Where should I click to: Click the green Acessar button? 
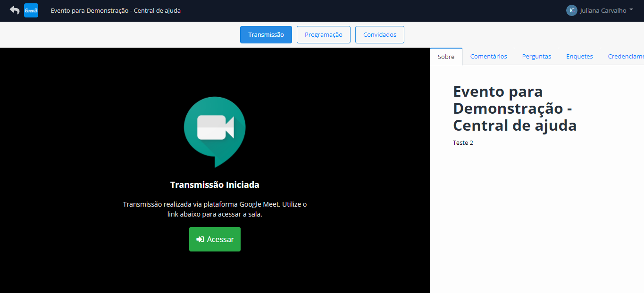click(x=215, y=239)
